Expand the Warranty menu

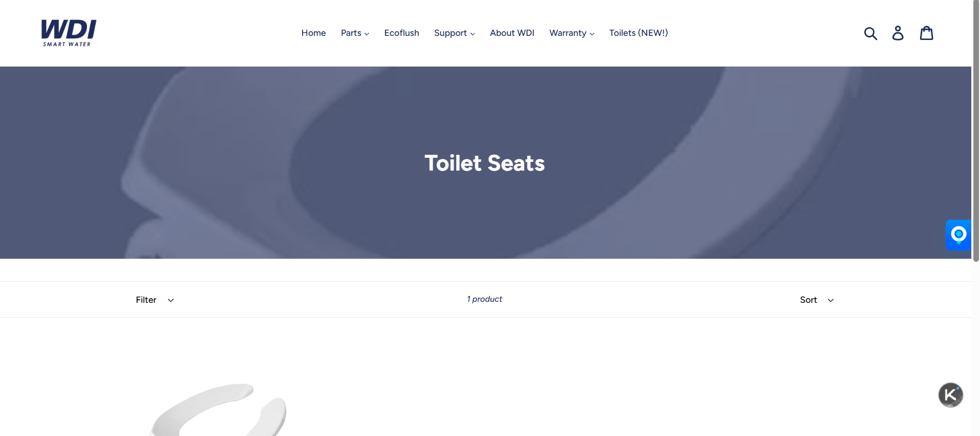(571, 33)
